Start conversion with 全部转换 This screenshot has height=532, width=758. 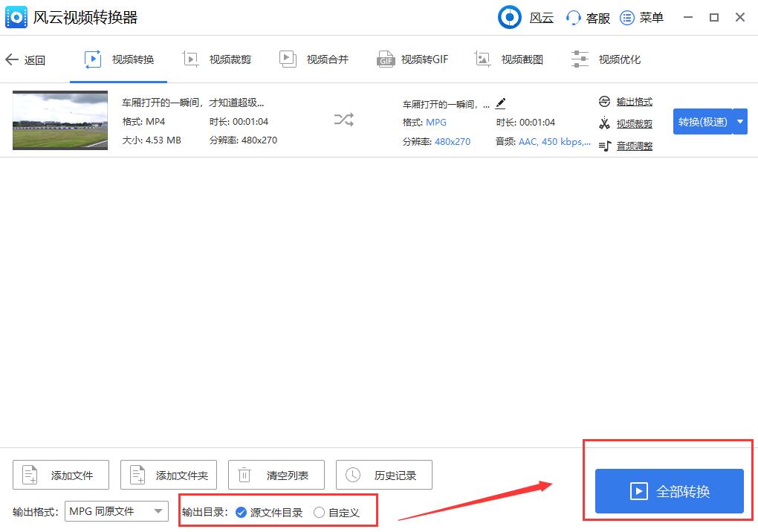point(668,491)
